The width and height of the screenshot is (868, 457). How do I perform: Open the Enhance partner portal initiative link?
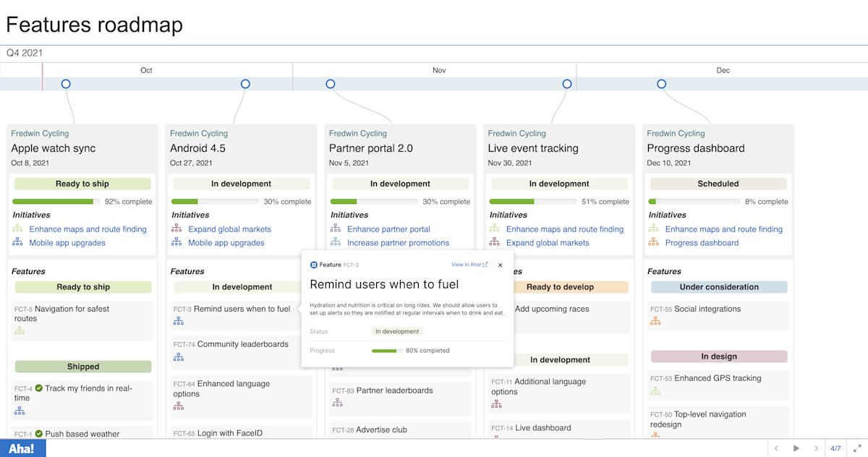coord(391,228)
